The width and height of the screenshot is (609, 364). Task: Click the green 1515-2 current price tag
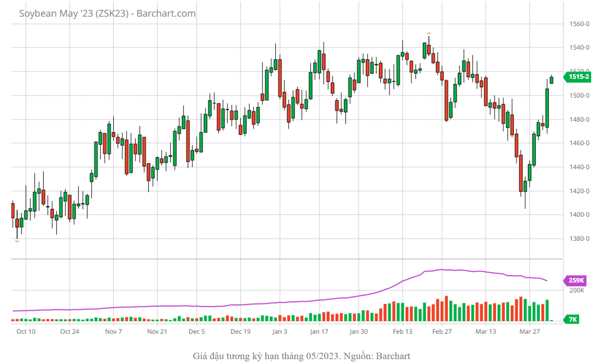(x=577, y=77)
